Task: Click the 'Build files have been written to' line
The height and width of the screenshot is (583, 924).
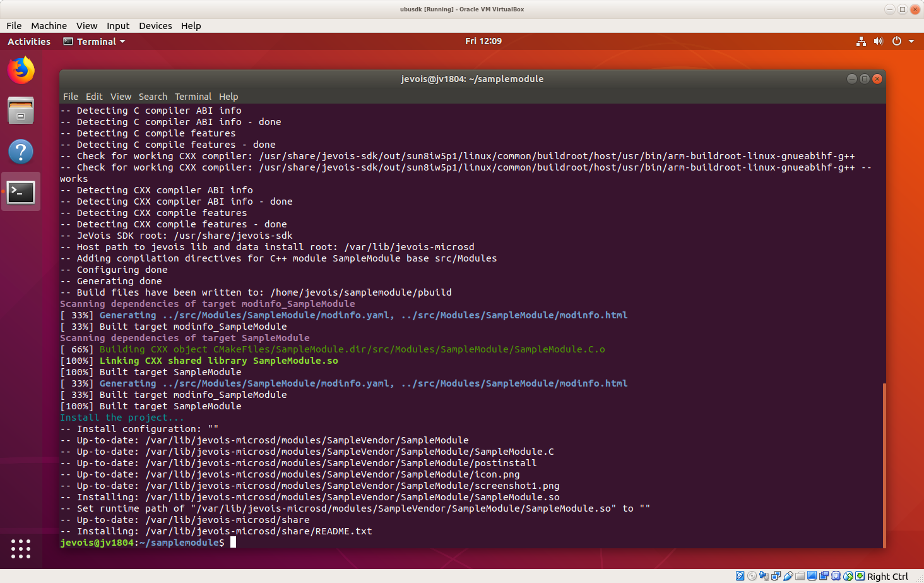Action: click(256, 292)
